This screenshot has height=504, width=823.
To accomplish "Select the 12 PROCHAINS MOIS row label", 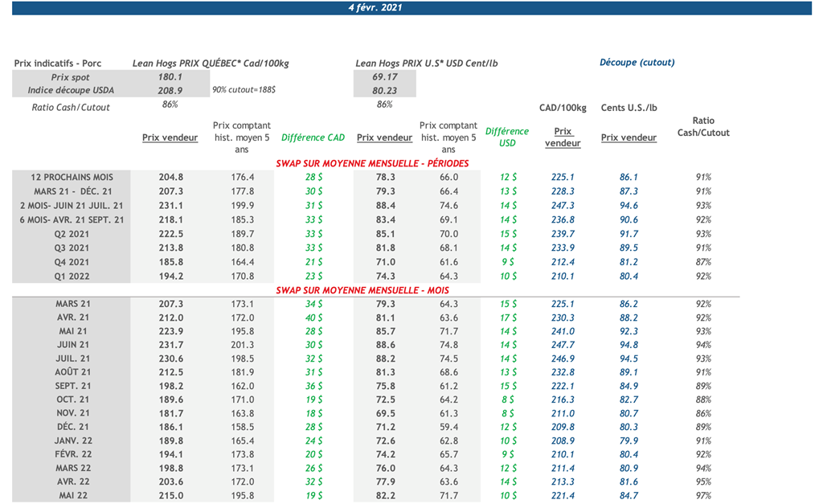I will [x=72, y=178].
